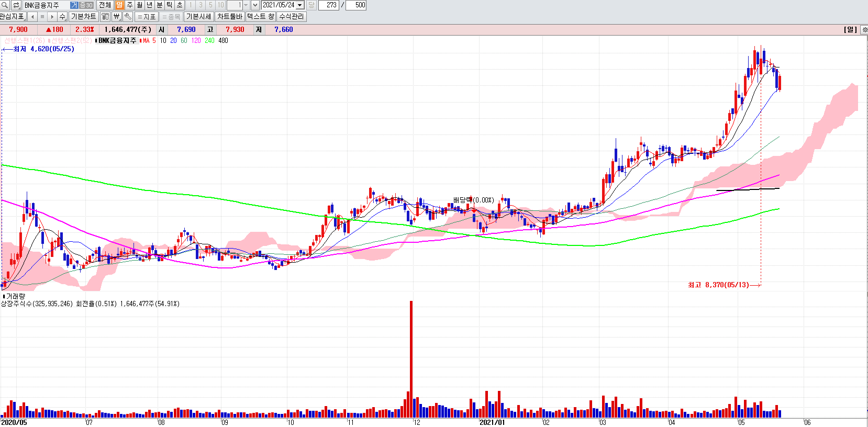868x427 pixels.
Task: Click the displayed bar count 273
Action: (329, 5)
